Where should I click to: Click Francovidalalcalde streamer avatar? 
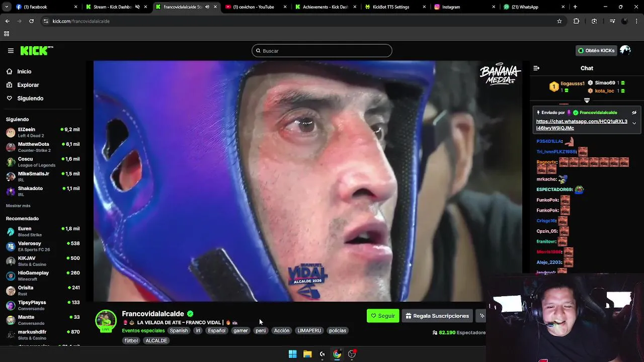pos(106,321)
